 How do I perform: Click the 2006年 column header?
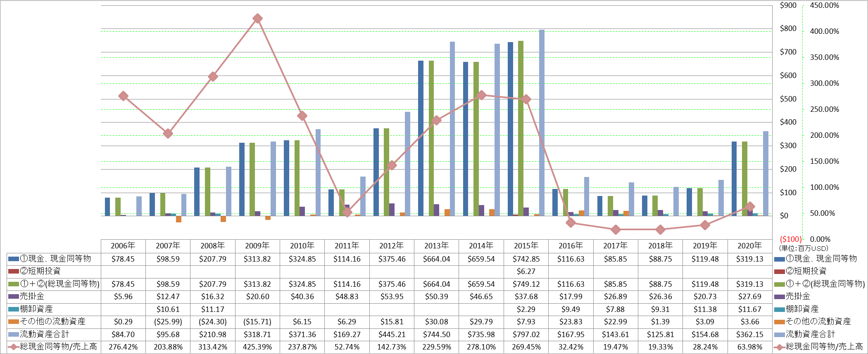(x=123, y=246)
